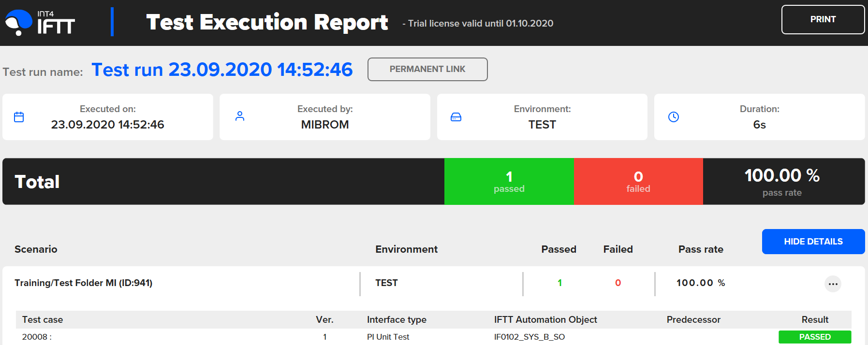The image size is (868, 345).
Task: Click the PERMANENT LINK button
Action: [x=427, y=70]
